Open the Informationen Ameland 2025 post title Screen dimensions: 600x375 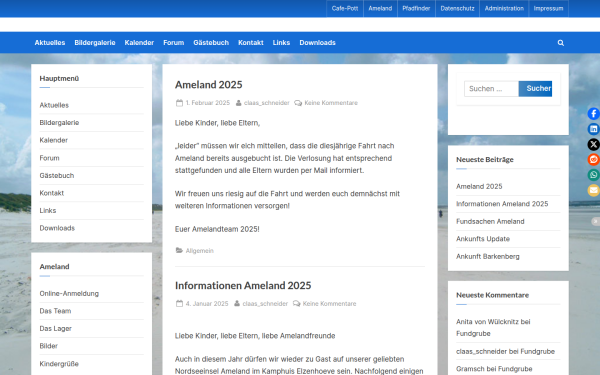coord(243,285)
